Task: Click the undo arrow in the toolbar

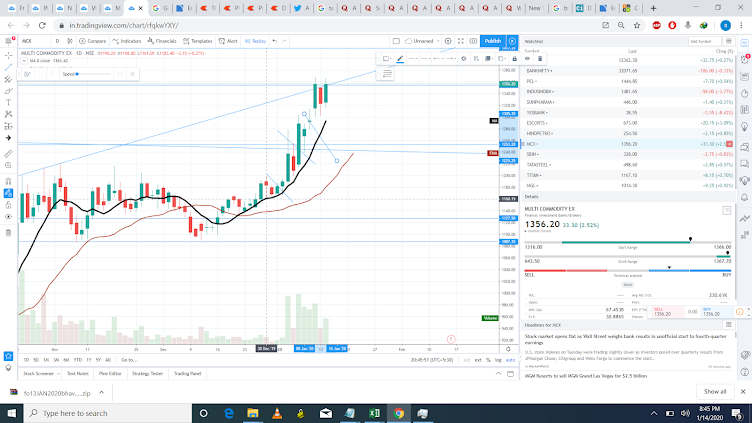Action: (275, 41)
